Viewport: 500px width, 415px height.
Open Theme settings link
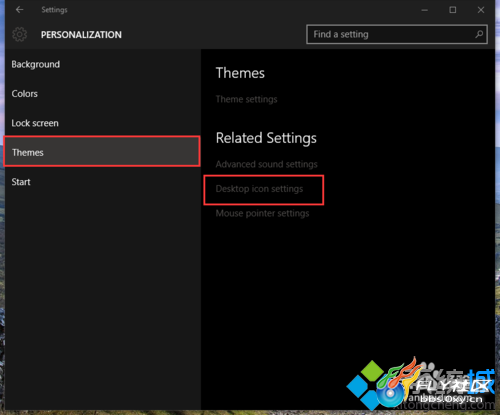click(246, 99)
